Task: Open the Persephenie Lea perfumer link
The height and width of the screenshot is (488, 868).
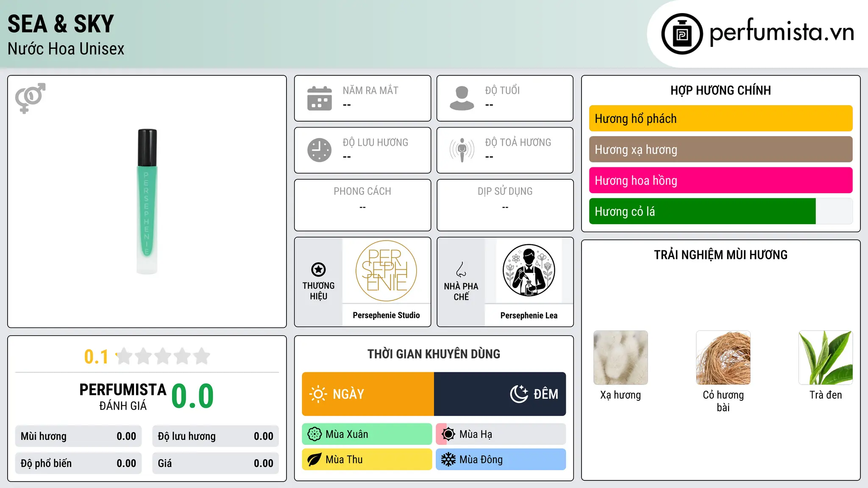Action: point(529,315)
